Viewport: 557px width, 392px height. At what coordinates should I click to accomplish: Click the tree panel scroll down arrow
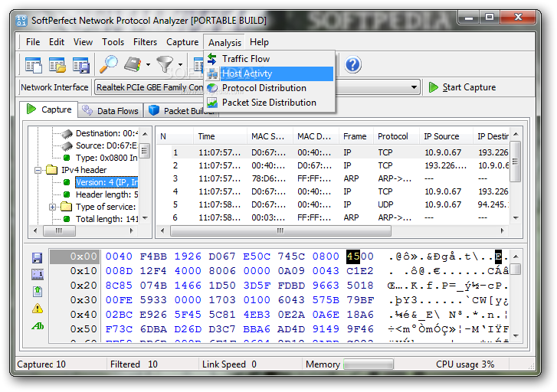pos(145,218)
